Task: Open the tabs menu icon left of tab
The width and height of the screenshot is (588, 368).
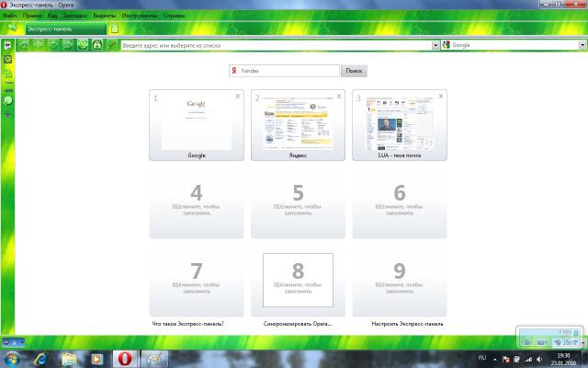Action: [x=12, y=29]
